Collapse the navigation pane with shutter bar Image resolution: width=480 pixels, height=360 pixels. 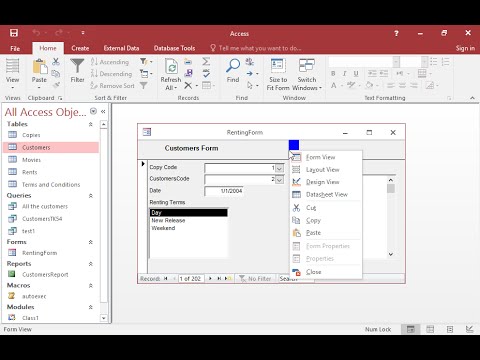pyautogui.click(x=103, y=111)
